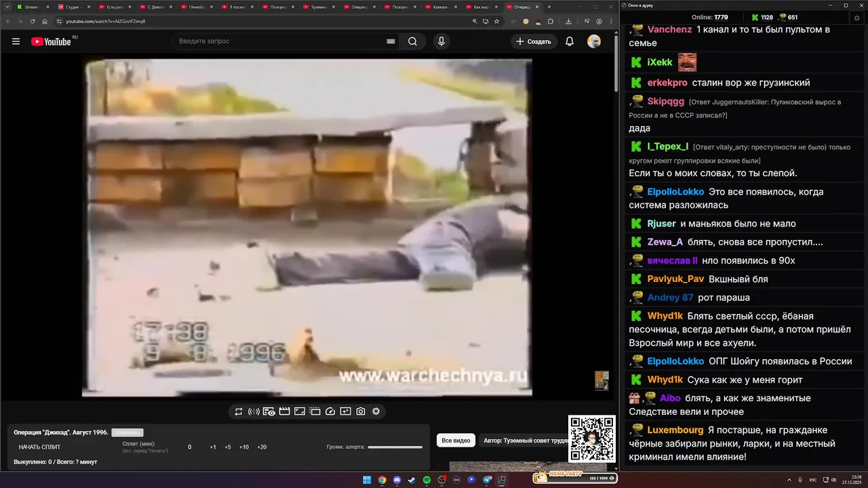Click the Kick viewers count 1128

[762, 17]
